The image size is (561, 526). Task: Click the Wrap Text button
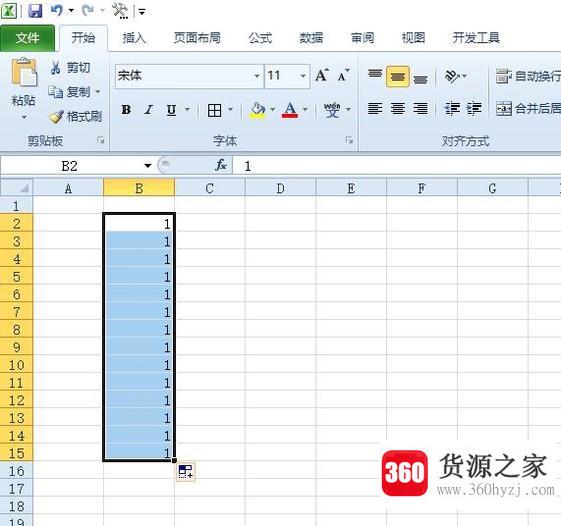tap(528, 76)
